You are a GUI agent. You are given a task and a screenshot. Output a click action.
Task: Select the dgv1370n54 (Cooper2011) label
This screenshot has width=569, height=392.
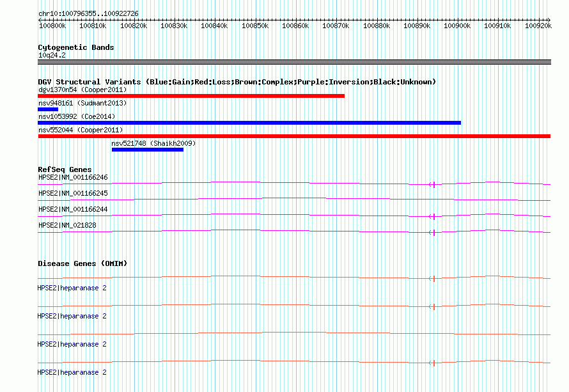coord(82,90)
